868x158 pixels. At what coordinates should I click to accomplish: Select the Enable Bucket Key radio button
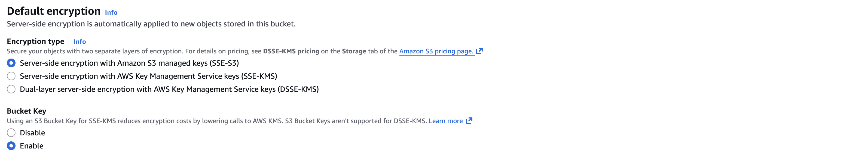tap(11, 146)
